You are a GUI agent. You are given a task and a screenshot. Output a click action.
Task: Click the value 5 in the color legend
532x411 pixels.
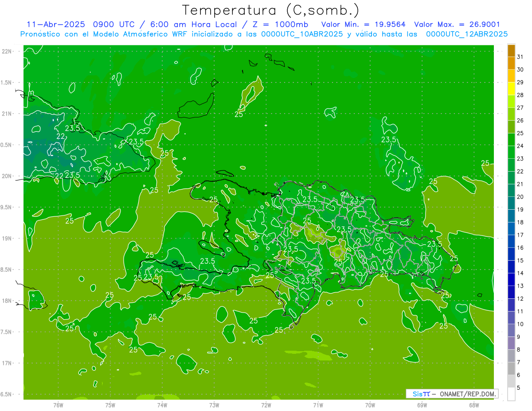point(519,388)
